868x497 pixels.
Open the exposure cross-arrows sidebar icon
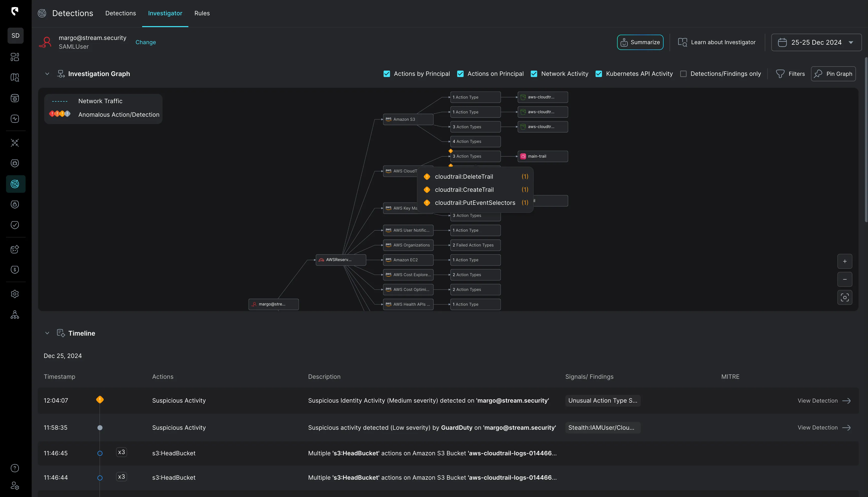click(x=15, y=143)
